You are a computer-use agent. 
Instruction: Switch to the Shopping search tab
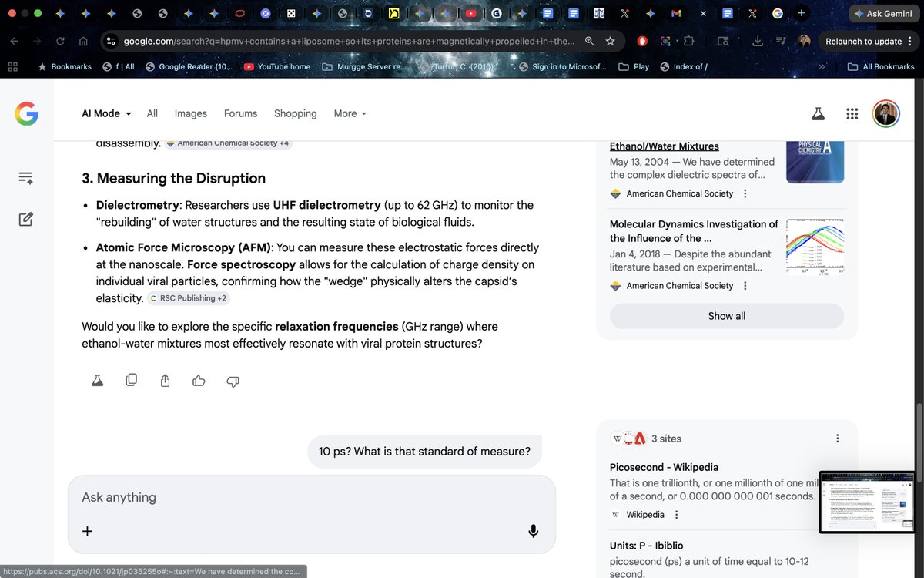point(296,113)
